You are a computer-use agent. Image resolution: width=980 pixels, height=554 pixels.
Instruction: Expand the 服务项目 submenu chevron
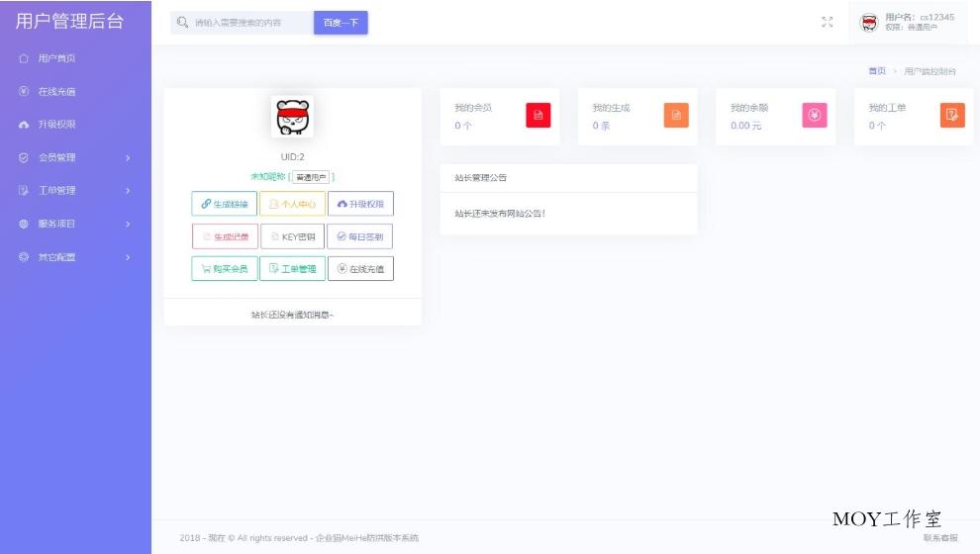(128, 224)
